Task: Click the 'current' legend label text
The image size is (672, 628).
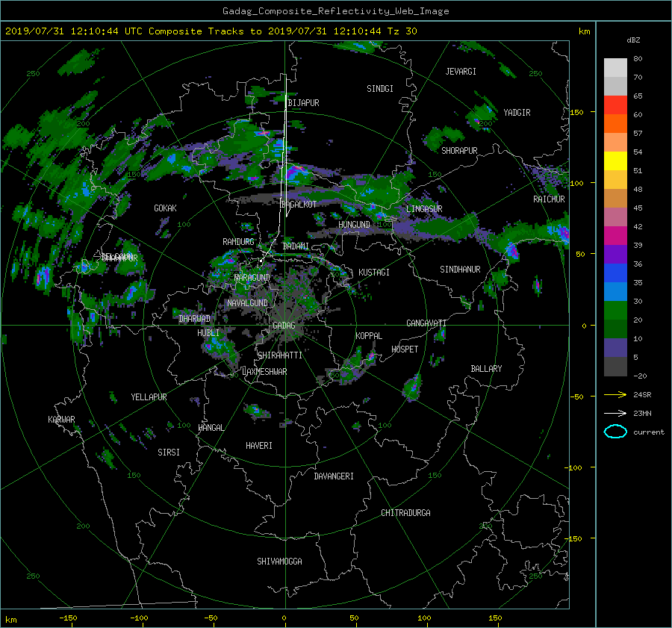Action: [x=648, y=432]
